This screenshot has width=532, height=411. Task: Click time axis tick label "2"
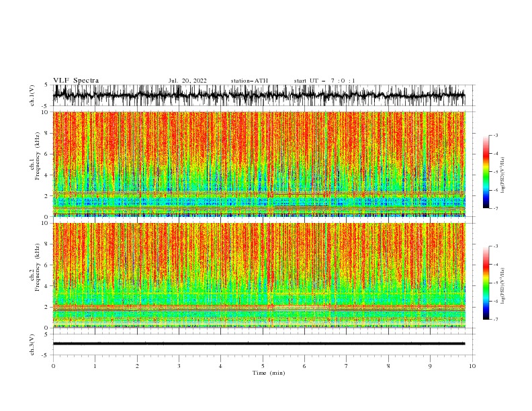(x=137, y=366)
